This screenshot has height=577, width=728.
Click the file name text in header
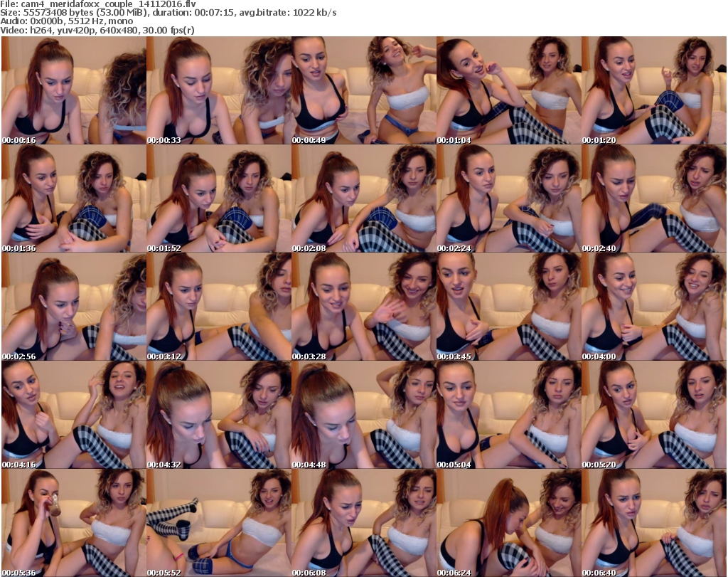[x=99, y=4]
